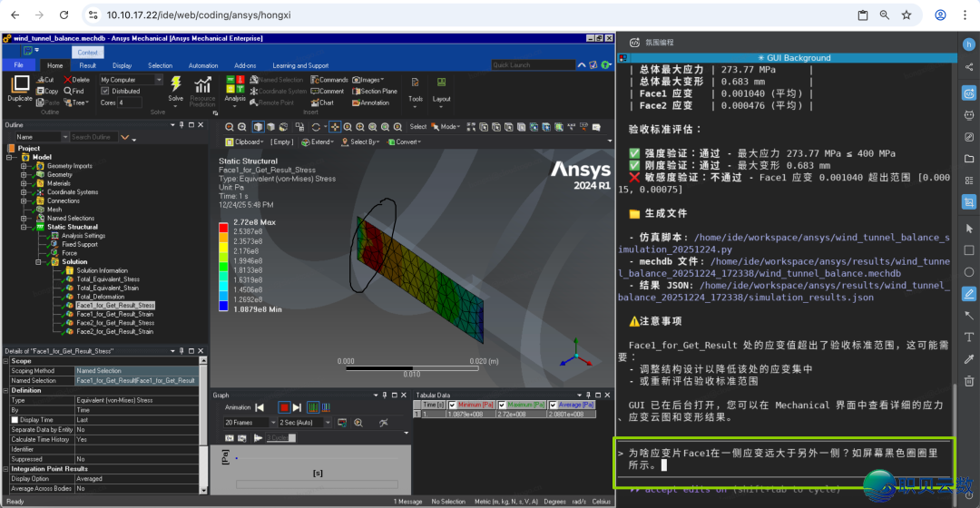Click the Annotation icon
This screenshot has width=980, height=508.
pos(370,103)
